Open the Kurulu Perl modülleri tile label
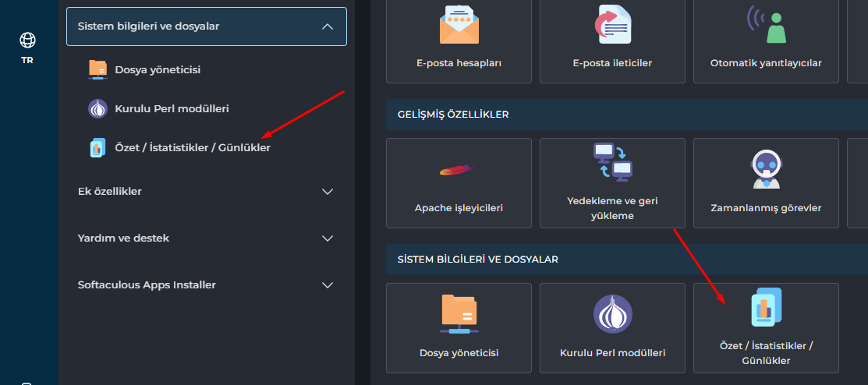Image resolution: width=868 pixels, height=385 pixels. click(x=612, y=353)
